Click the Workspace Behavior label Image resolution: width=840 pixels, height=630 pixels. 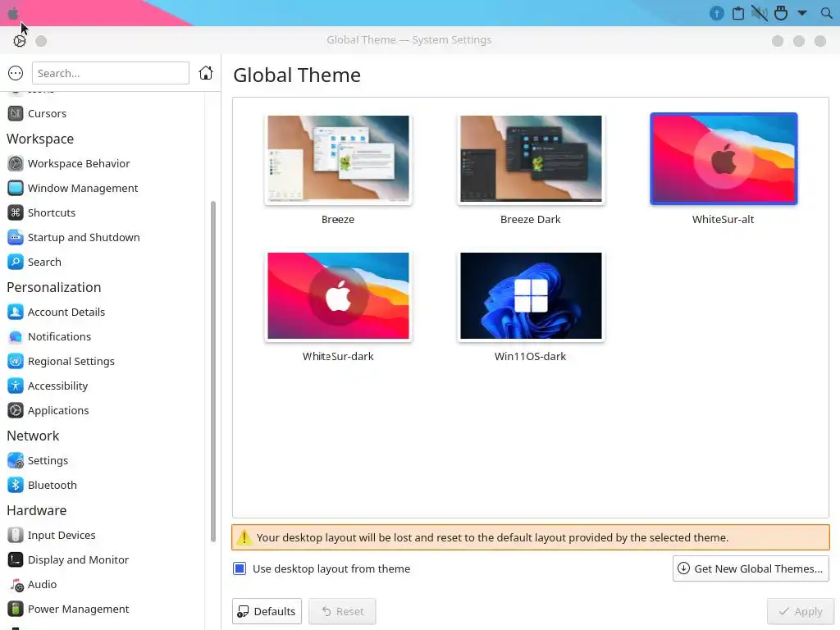tap(79, 163)
